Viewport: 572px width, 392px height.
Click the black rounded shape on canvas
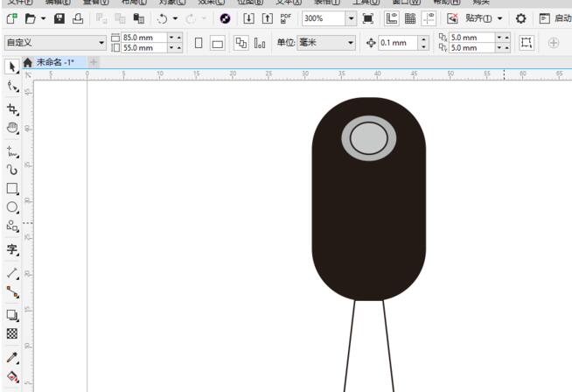click(368, 219)
